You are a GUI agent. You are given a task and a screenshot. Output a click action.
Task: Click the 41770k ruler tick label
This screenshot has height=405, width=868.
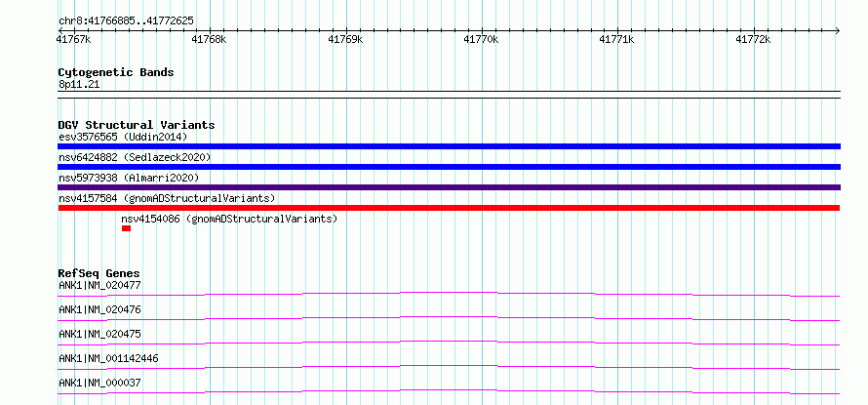481,39
